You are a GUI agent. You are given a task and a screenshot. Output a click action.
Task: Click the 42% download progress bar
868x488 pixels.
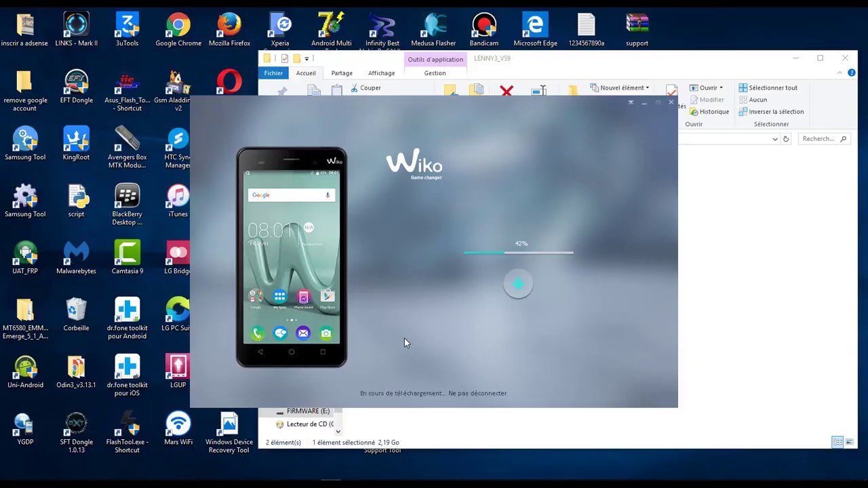(x=519, y=252)
